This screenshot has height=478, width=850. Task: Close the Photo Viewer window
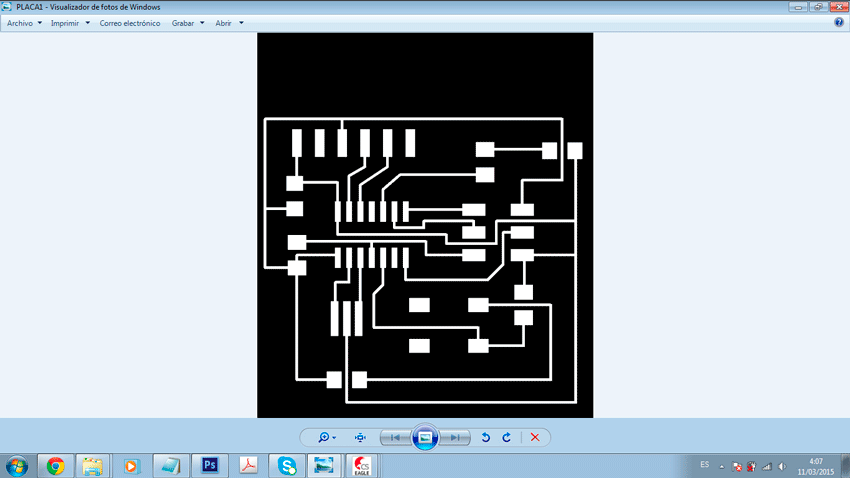[x=839, y=7]
